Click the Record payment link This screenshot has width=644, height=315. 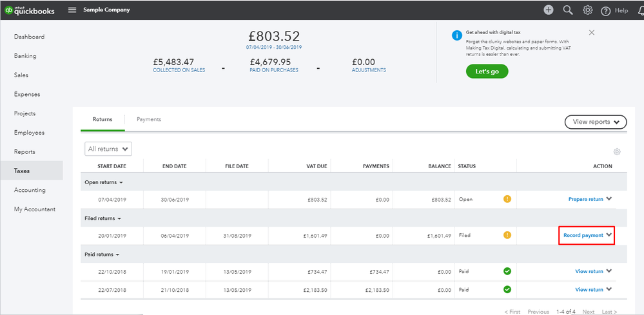click(x=583, y=235)
